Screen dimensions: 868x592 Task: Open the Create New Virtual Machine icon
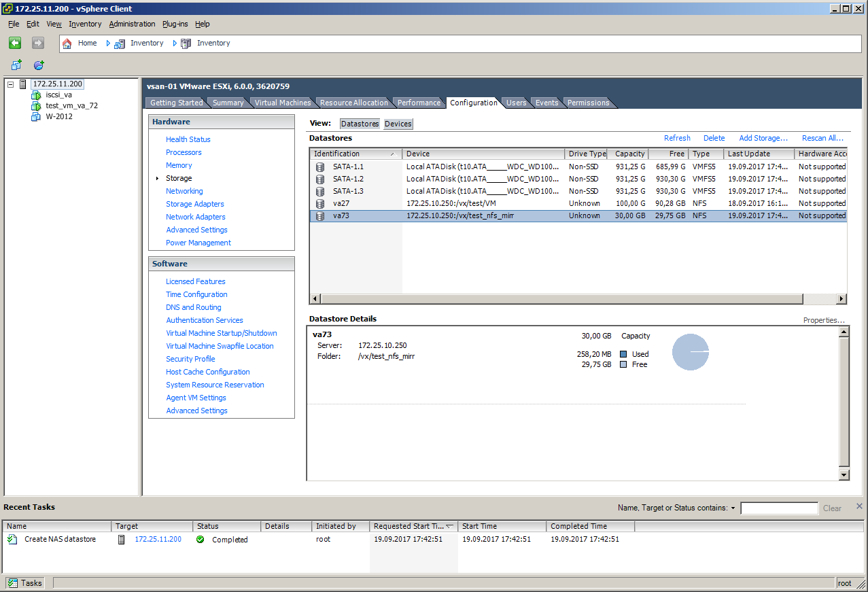(x=16, y=65)
